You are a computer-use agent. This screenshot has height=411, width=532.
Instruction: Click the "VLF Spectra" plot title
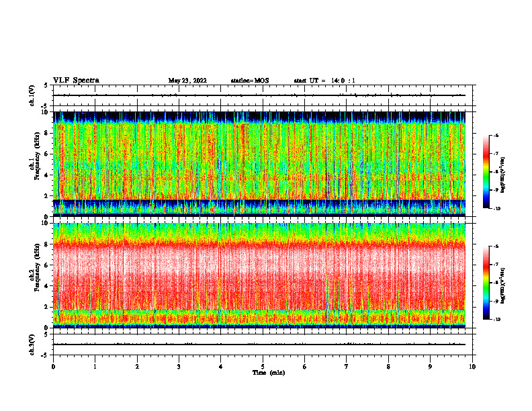[x=76, y=81]
